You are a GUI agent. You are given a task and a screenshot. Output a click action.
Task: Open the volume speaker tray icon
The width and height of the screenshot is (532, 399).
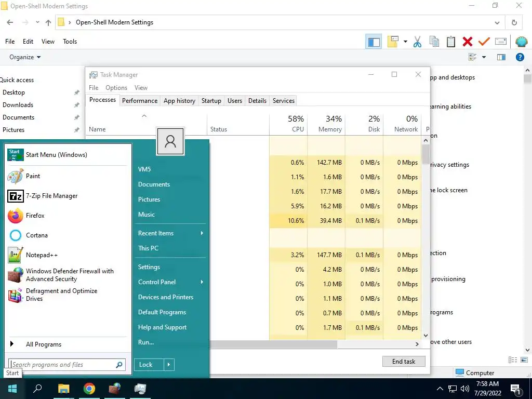[x=465, y=389]
